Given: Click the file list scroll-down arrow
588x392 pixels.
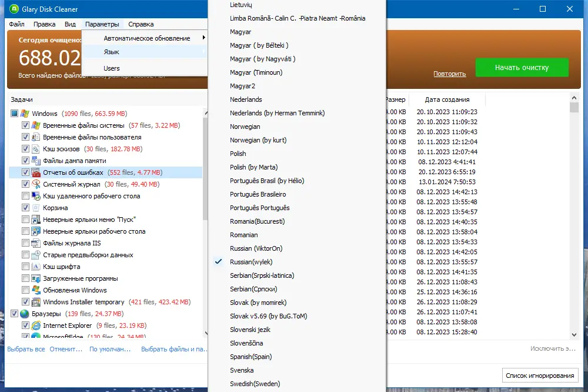Looking at the screenshot, I should click(574, 334).
